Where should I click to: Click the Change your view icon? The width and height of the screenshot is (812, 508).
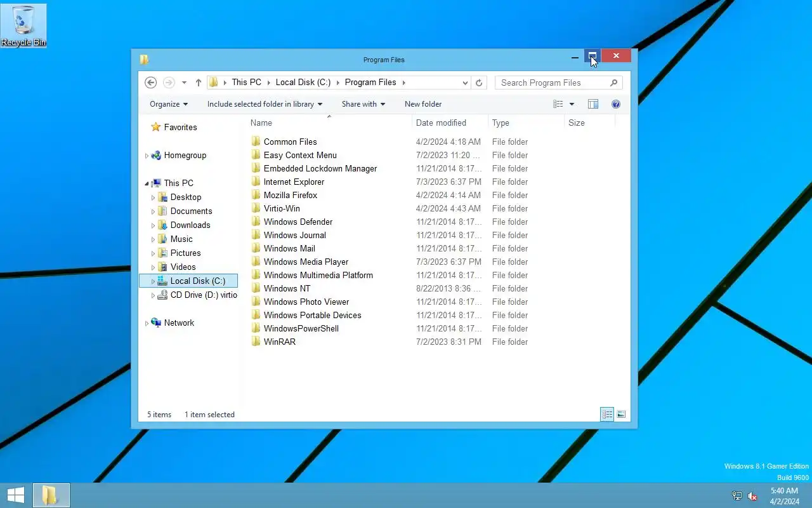click(558, 104)
